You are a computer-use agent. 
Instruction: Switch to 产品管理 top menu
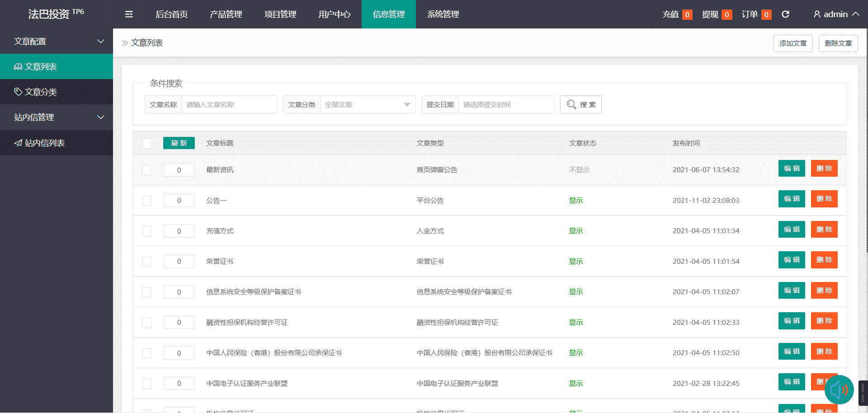pos(226,14)
